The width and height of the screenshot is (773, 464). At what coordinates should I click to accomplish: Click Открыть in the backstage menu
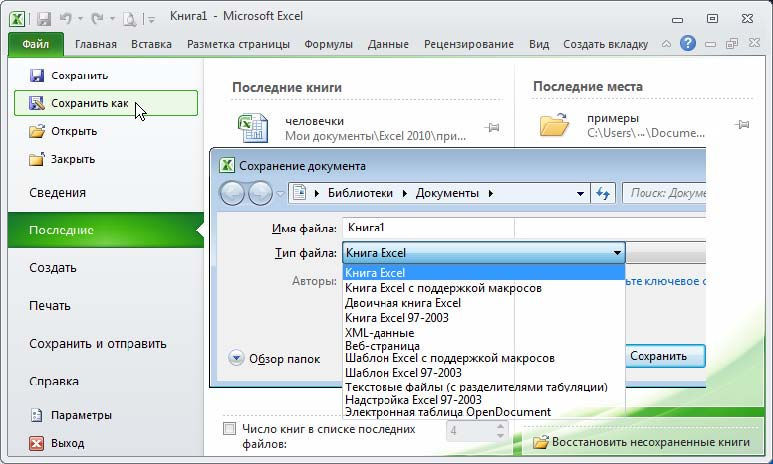105,131
